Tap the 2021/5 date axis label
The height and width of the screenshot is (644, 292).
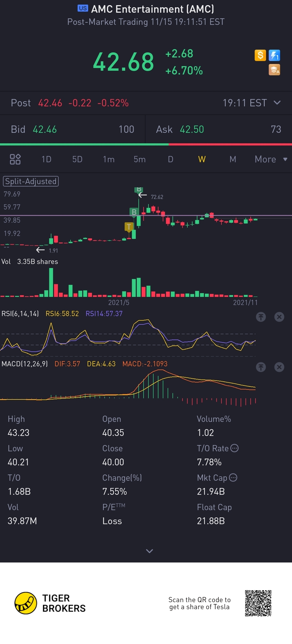point(119,303)
